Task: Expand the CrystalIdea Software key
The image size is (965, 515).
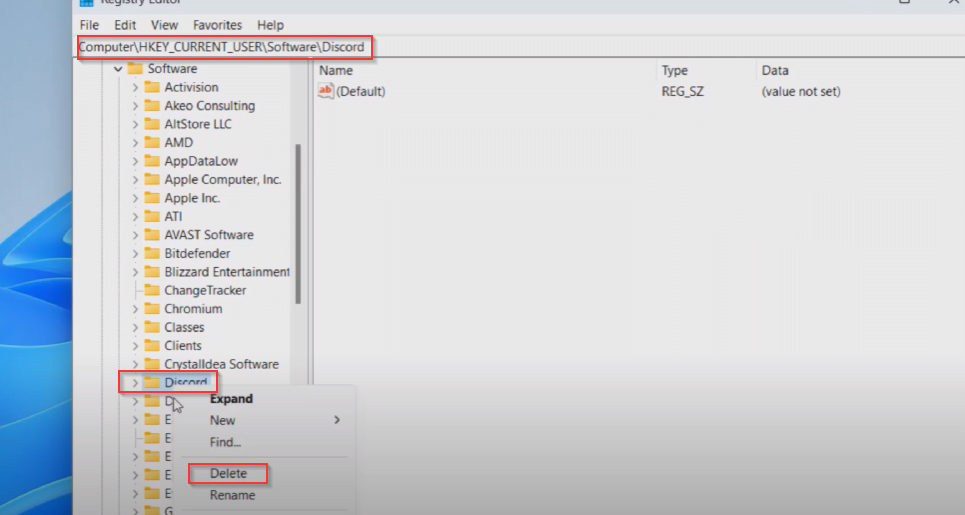Action: pos(135,364)
